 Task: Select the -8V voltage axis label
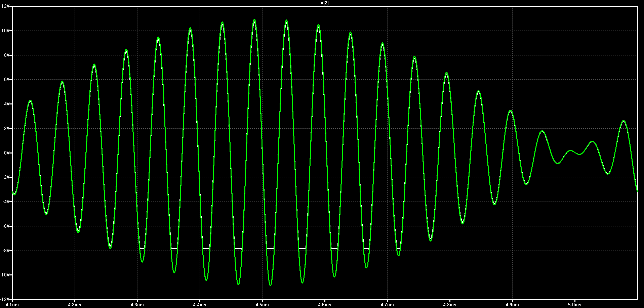[6, 251]
